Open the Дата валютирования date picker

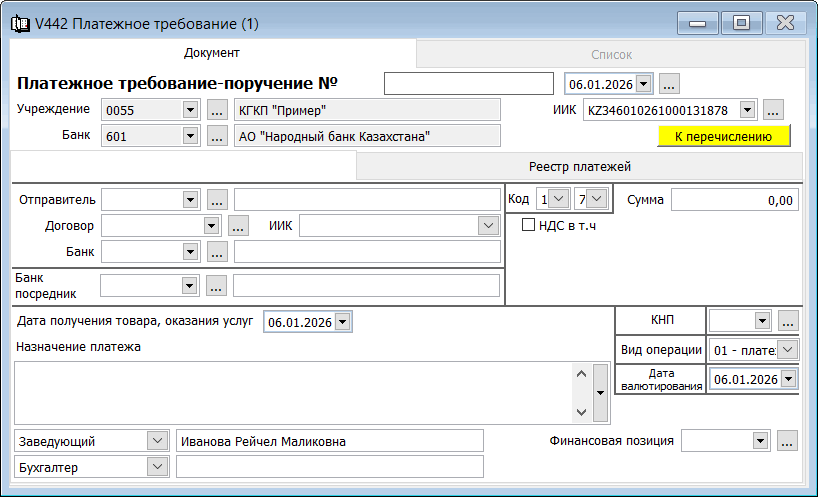point(788,379)
